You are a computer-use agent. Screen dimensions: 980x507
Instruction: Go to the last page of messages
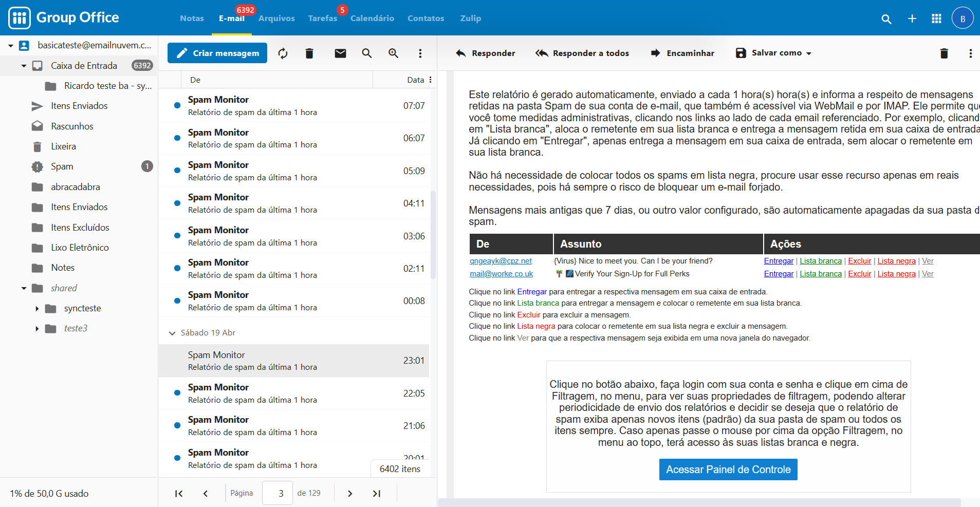(x=376, y=494)
